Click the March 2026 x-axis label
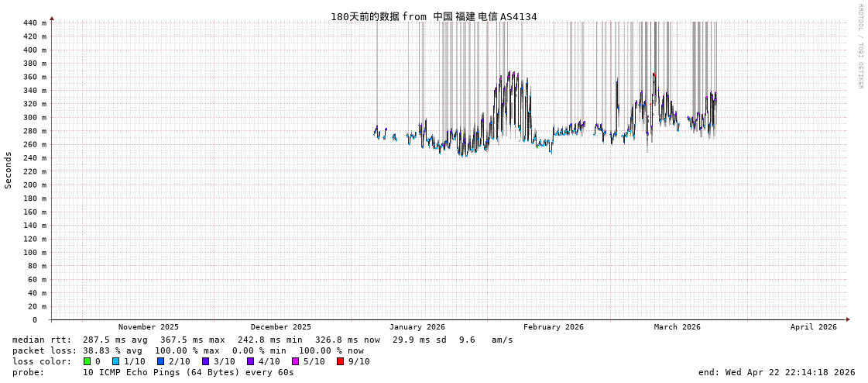Viewport: 868px width, 383px height. pyautogui.click(x=677, y=327)
